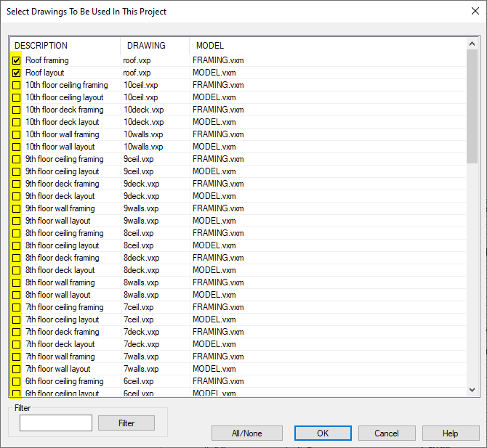Confirm selection with OK button
This screenshot has width=487, height=448.
point(323,433)
